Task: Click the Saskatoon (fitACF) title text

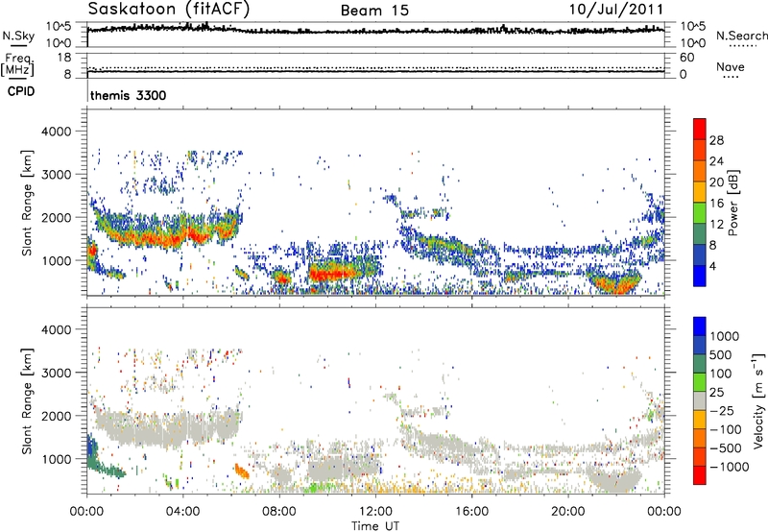Action: 169,10
